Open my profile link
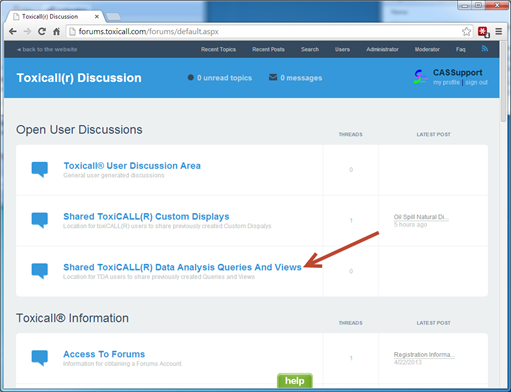The height and width of the screenshot is (392, 511). pyautogui.click(x=446, y=82)
